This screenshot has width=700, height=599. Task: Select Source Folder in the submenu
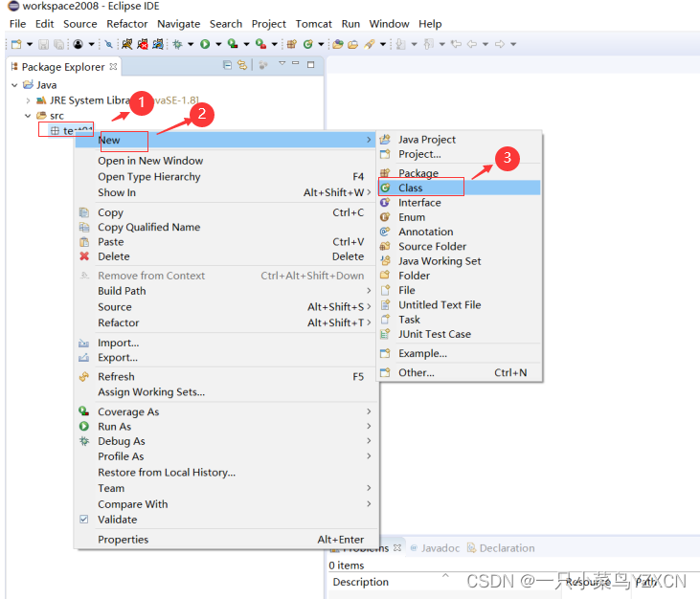(x=460, y=246)
